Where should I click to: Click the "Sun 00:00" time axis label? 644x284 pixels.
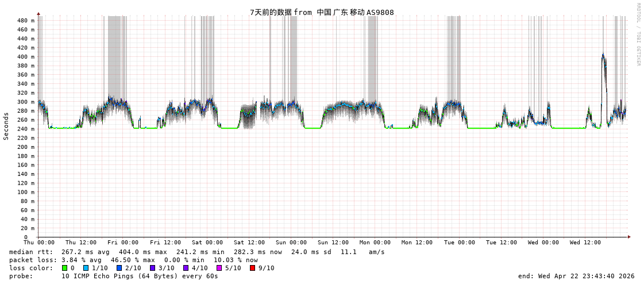tap(292, 243)
